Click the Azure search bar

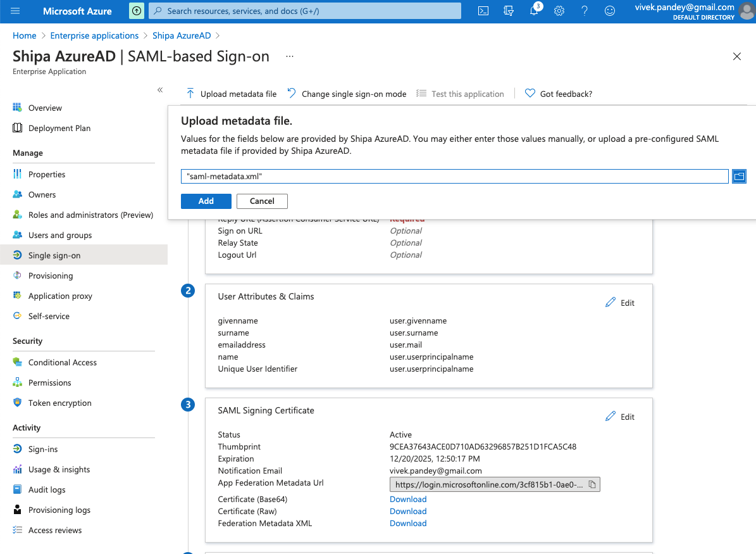(305, 11)
